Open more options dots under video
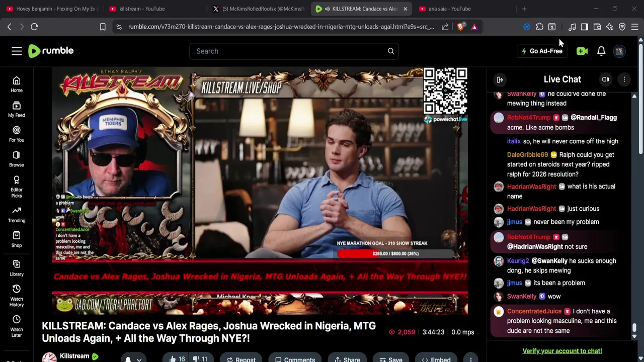Viewport: 644px width, 362px height. (x=470, y=359)
